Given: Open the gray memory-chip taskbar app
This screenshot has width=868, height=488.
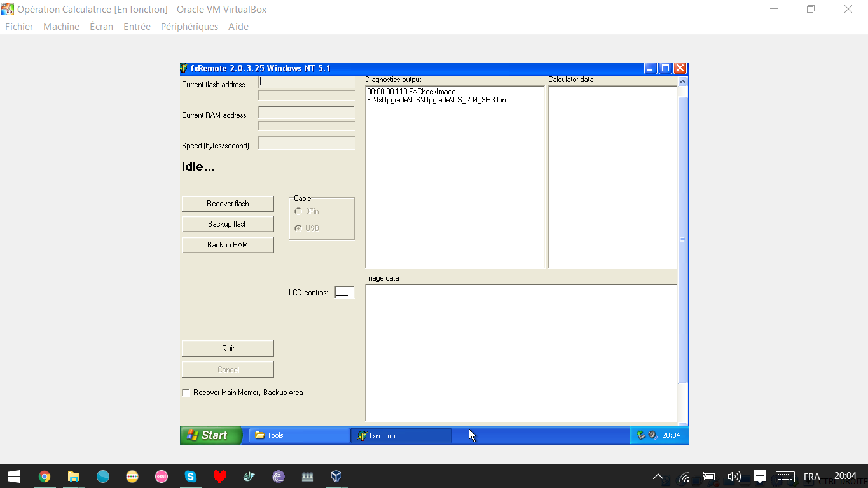Looking at the screenshot, I should click(x=308, y=476).
